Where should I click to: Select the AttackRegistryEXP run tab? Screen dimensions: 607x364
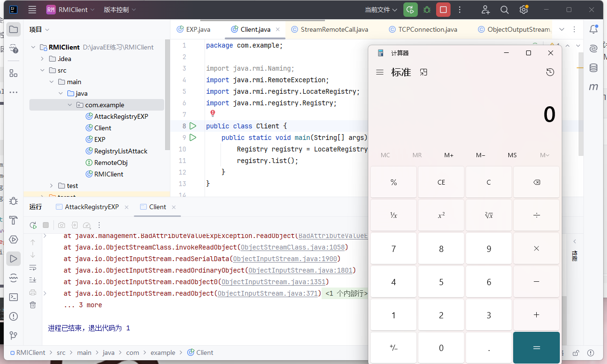click(x=91, y=207)
